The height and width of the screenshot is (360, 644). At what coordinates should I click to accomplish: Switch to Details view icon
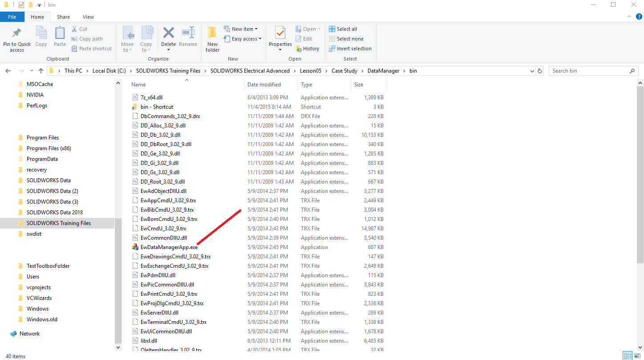pyautogui.click(x=628, y=356)
